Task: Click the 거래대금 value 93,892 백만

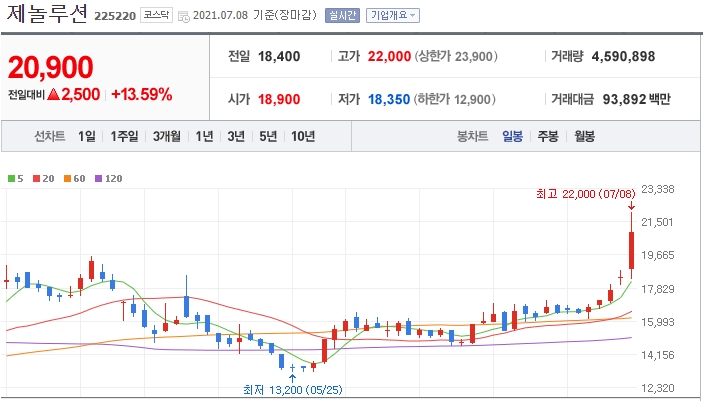Action: pyautogui.click(x=636, y=99)
